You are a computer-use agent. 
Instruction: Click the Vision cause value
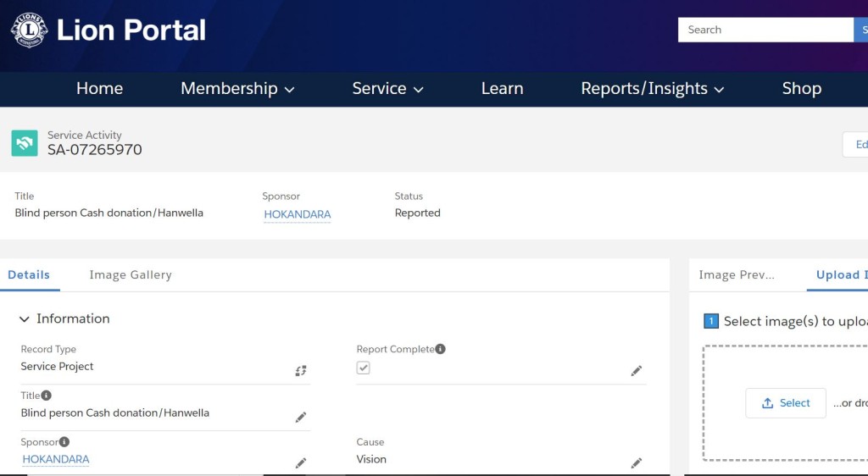point(371,459)
